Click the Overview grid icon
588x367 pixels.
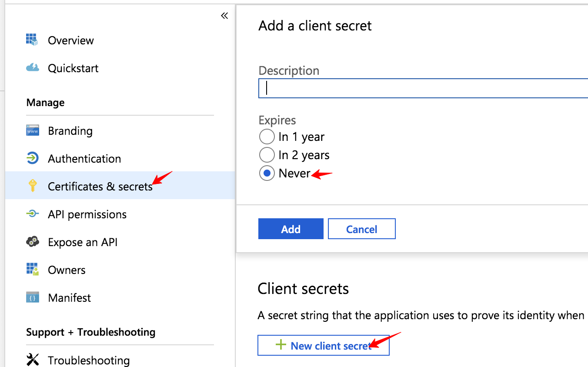[x=32, y=40]
